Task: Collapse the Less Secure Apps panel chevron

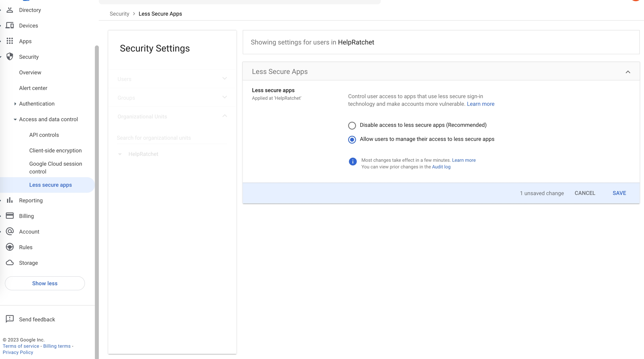Action: (628, 72)
